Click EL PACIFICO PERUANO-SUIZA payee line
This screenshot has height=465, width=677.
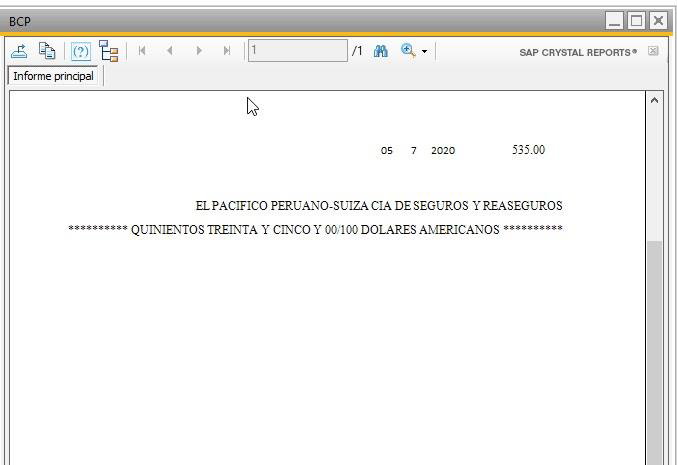(x=379, y=206)
